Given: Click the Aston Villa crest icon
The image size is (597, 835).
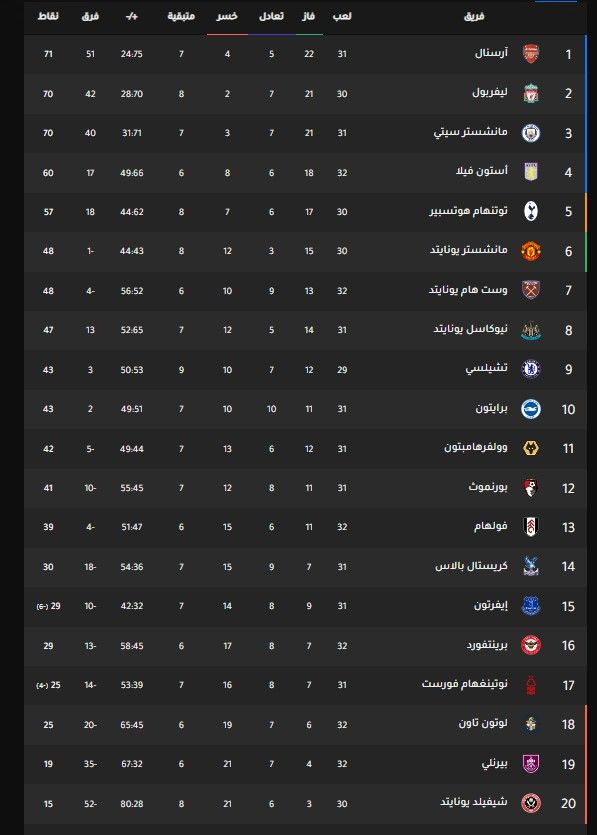Looking at the screenshot, I should [530, 172].
